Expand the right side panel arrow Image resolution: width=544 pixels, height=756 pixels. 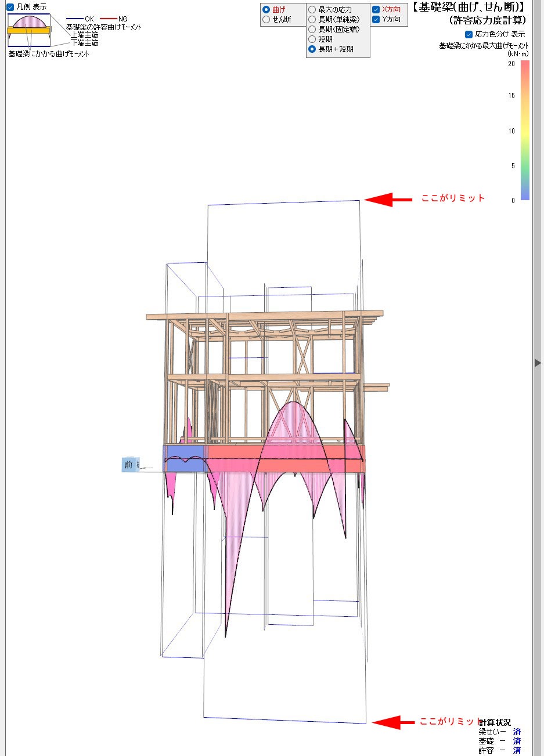[x=538, y=363]
